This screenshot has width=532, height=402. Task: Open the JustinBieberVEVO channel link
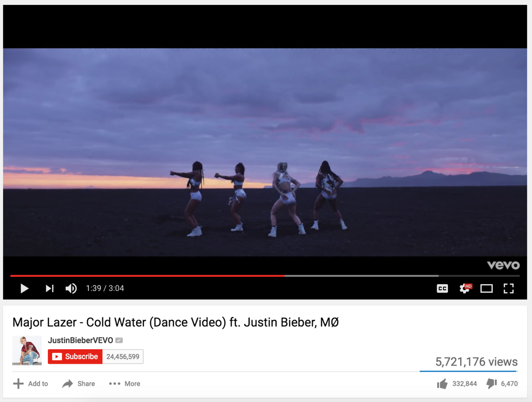[80, 340]
